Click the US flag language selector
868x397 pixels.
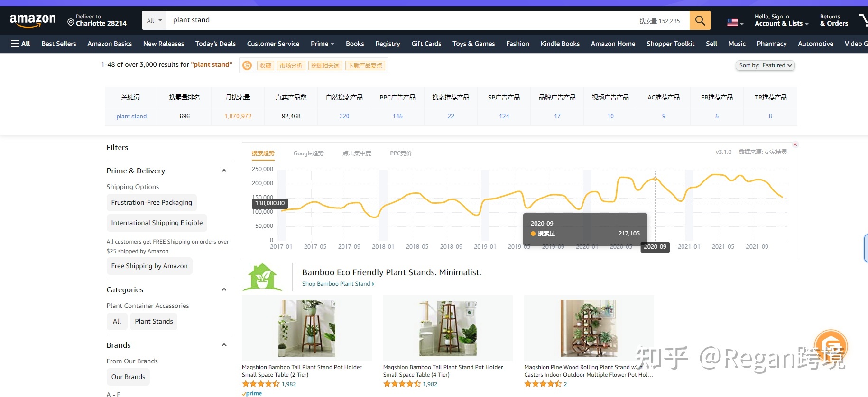[x=735, y=22]
